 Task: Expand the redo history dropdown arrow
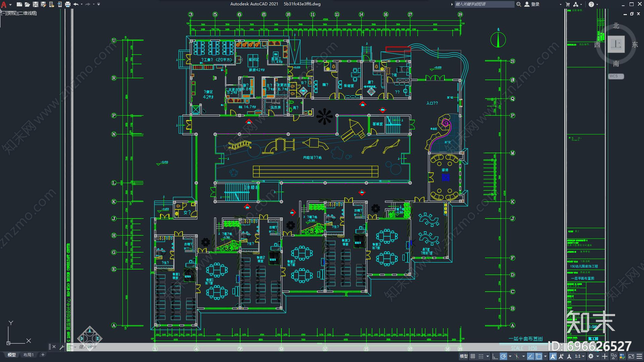point(94,4)
